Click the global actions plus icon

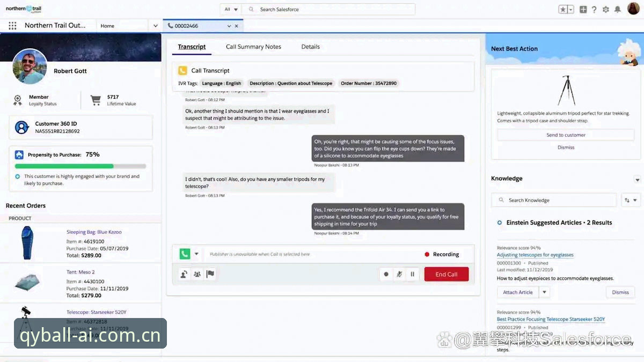click(583, 10)
